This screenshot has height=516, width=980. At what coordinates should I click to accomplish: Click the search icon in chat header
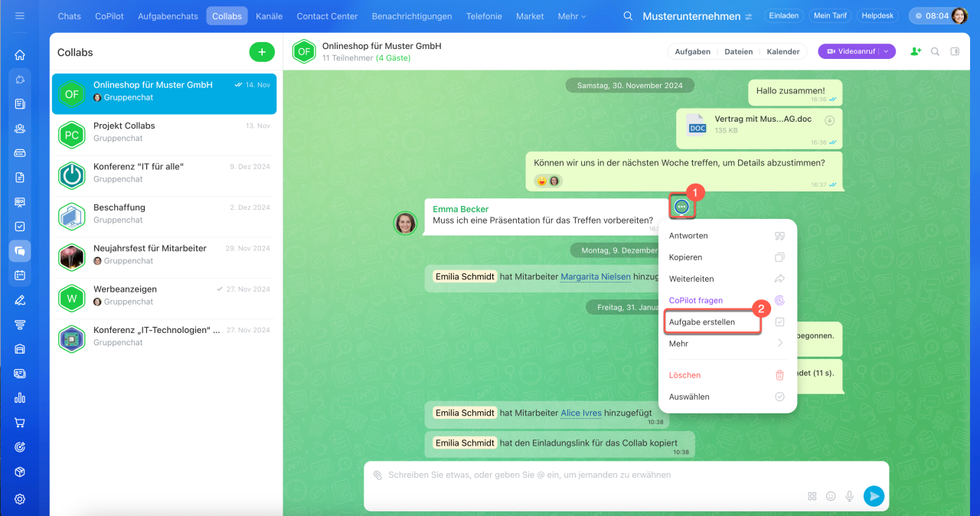click(x=935, y=52)
